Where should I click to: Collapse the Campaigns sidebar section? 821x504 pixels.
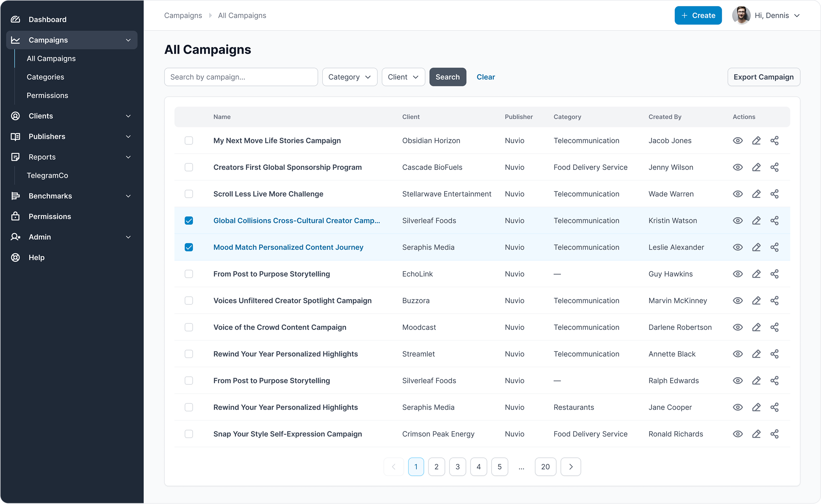pos(128,40)
